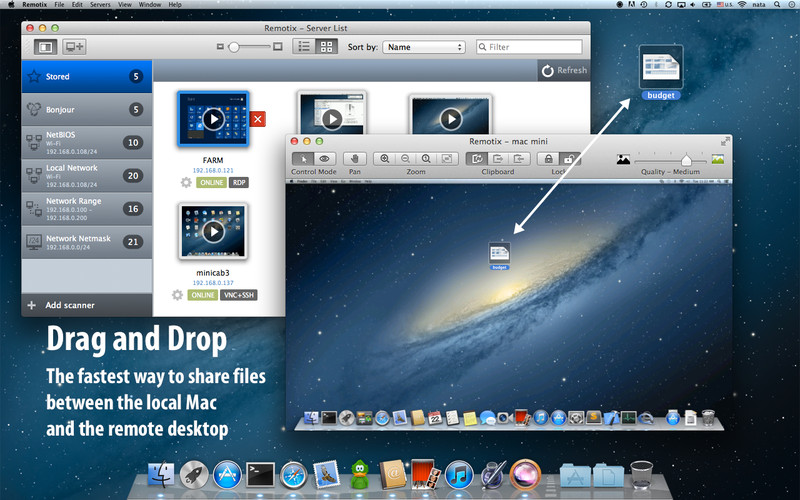
Task: Adjust the Quality slider in mac mini window
Action: coord(686,160)
